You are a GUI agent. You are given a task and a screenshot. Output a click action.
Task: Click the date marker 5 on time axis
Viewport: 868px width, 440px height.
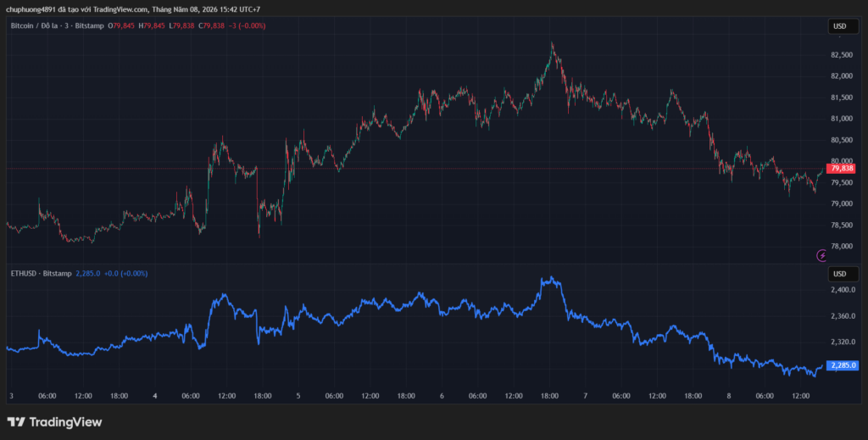click(298, 396)
